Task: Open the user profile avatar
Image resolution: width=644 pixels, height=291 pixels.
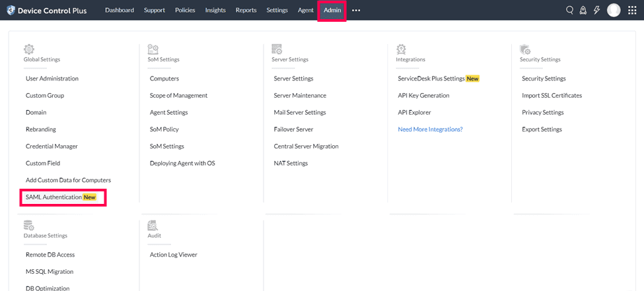Action: coord(614,10)
